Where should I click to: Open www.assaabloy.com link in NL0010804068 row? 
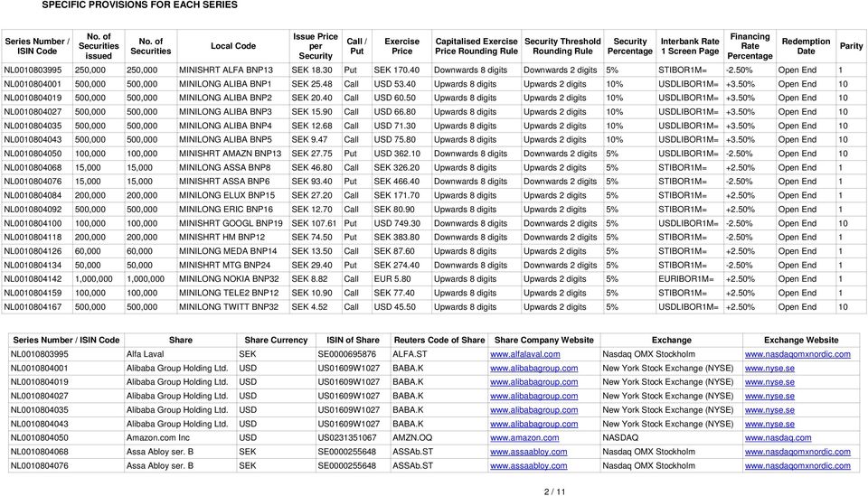[x=529, y=452]
